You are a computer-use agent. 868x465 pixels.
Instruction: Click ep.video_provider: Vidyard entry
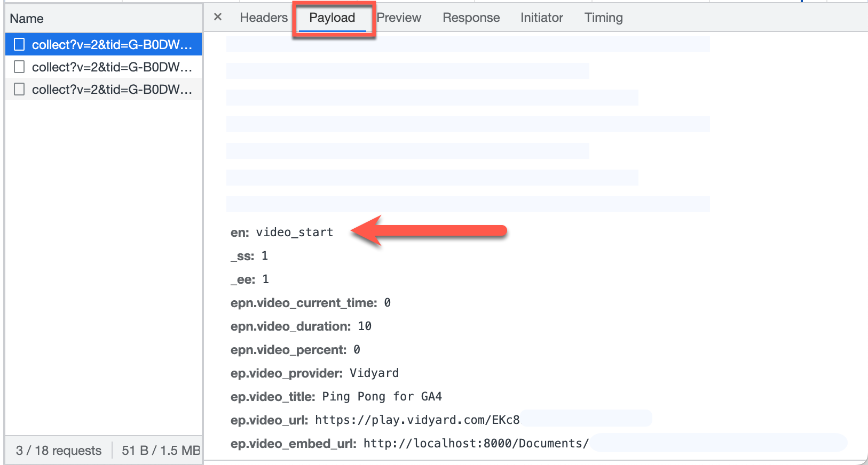[x=315, y=373]
